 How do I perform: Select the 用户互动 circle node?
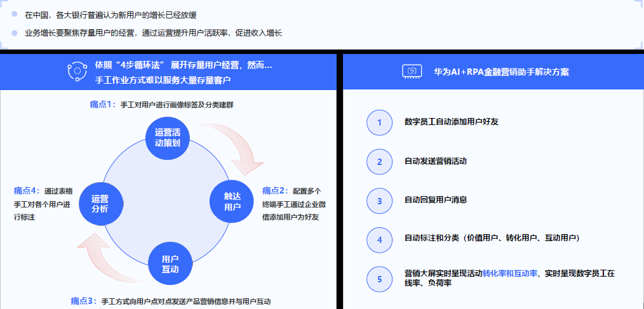(170, 264)
